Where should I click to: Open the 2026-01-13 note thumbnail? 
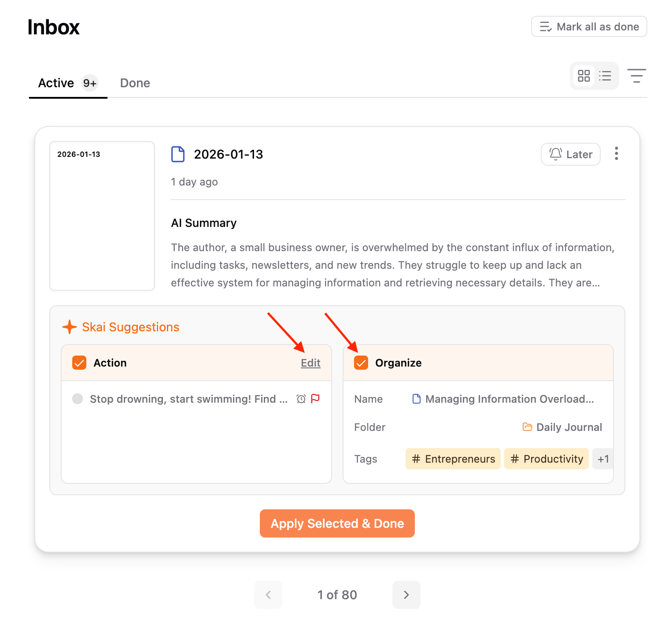coord(102,216)
